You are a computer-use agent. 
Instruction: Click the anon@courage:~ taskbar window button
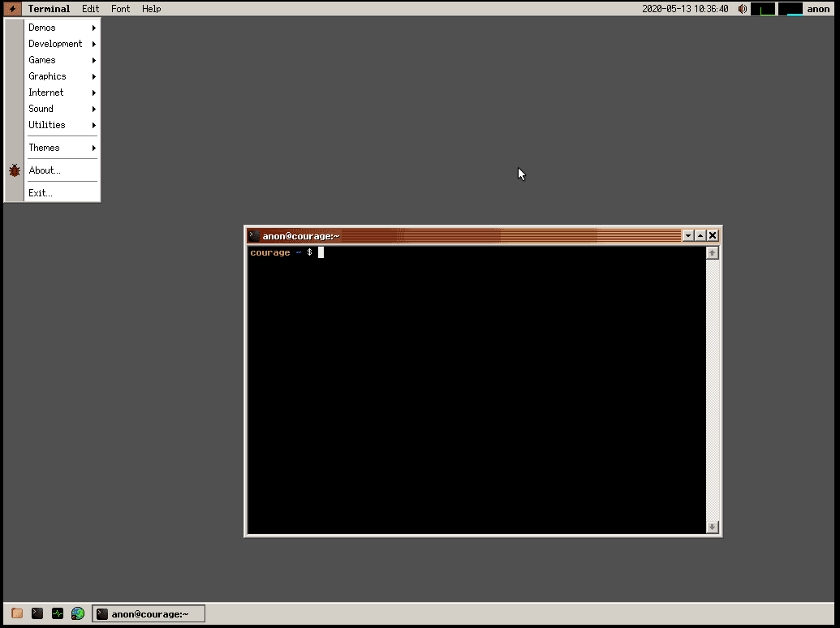coord(149,614)
